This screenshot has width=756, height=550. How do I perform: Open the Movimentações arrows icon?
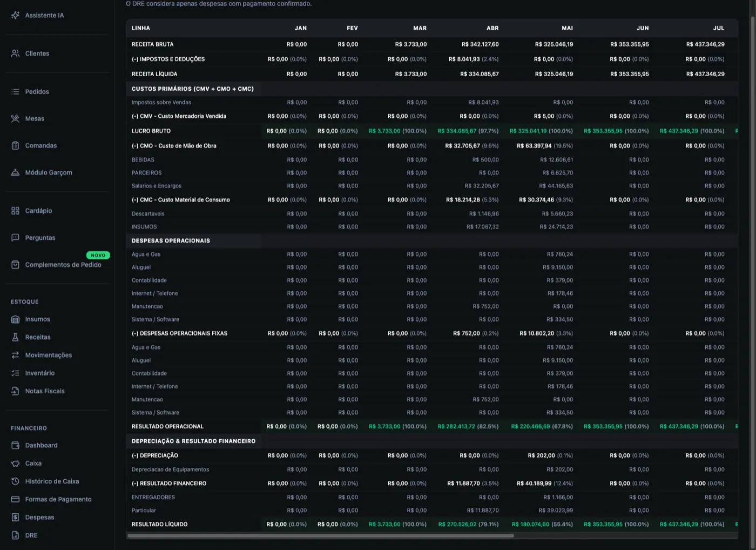pyautogui.click(x=15, y=355)
